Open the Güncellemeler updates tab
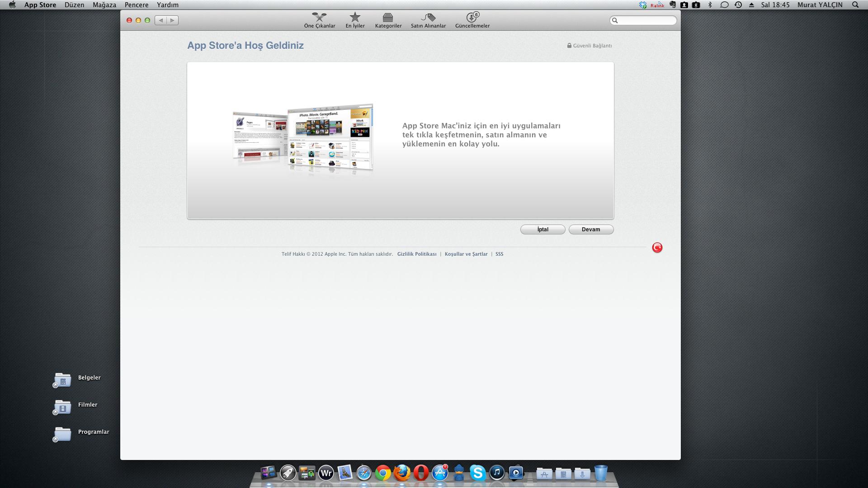The height and width of the screenshot is (488, 868). click(472, 20)
